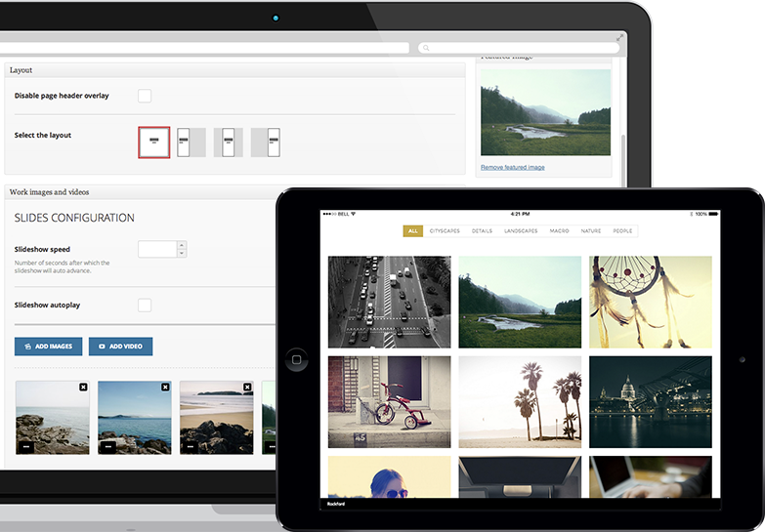
Task: Open the dreamcatcher photo
Action: 651,302
